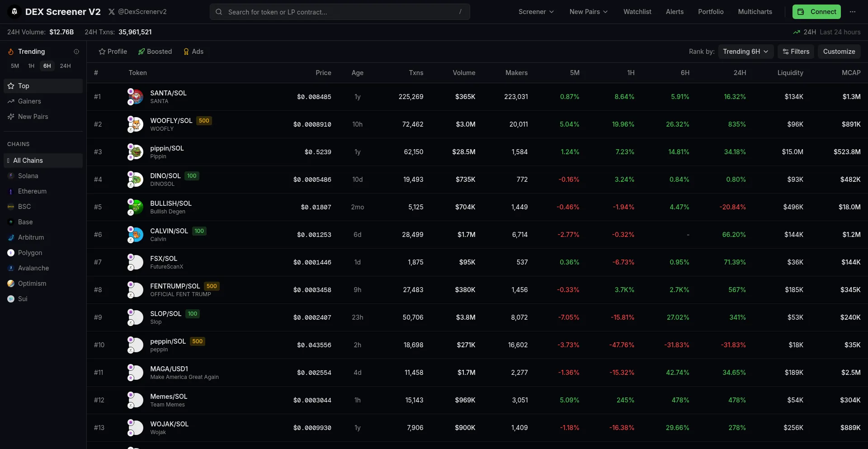Click the CALVIN/SOL token avatar
This screenshot has height=449, width=868.
135,235
